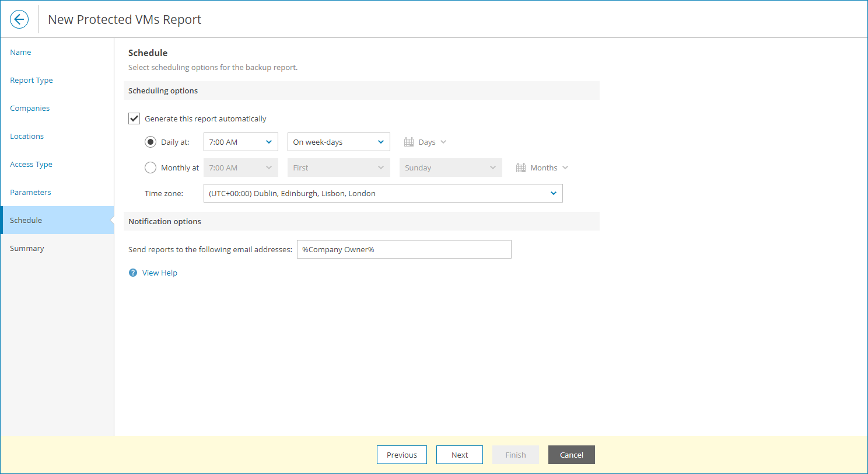Click the blue help question mark icon
868x474 pixels.
pos(132,273)
